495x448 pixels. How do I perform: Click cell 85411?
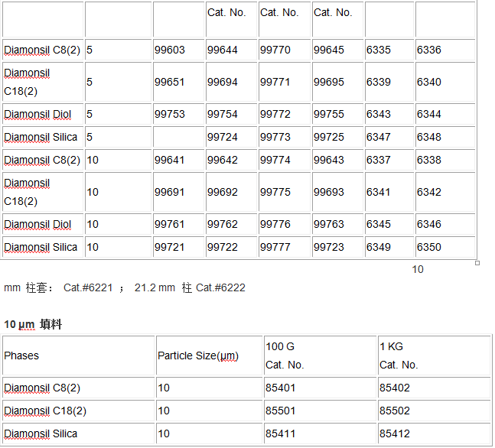point(320,433)
